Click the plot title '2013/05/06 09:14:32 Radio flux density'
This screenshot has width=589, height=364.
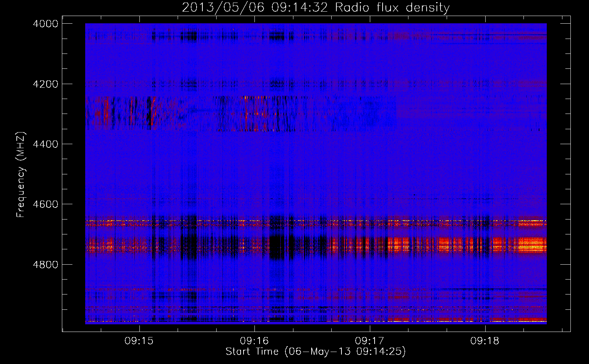pos(316,7)
